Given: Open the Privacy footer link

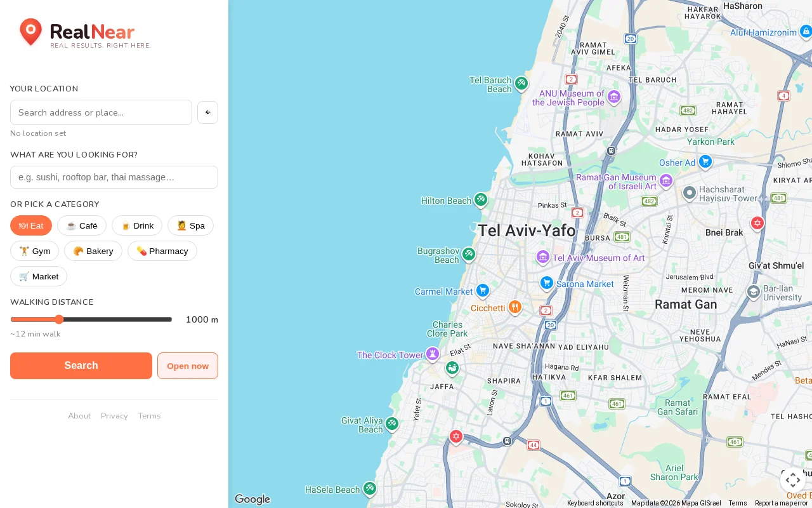Looking at the screenshot, I should (114, 416).
